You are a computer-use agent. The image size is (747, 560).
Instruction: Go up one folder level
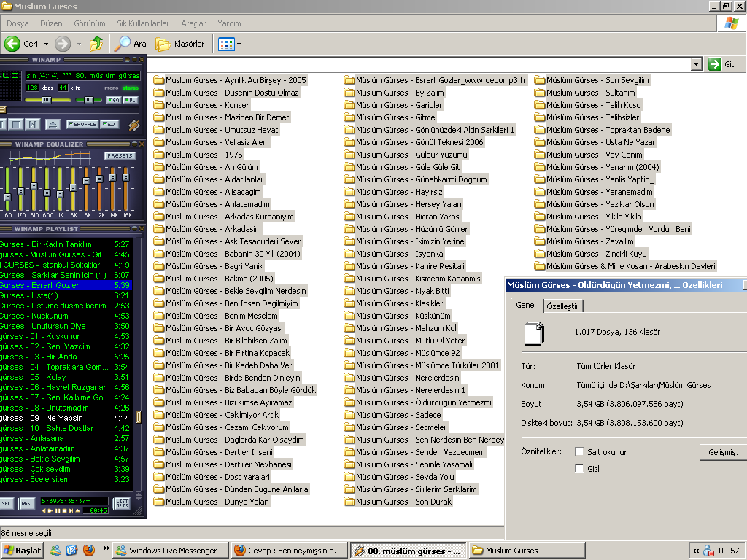pos(96,44)
